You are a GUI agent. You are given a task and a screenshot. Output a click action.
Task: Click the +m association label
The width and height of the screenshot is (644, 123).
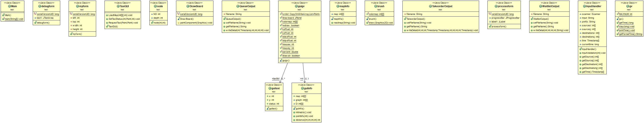(302, 79)
